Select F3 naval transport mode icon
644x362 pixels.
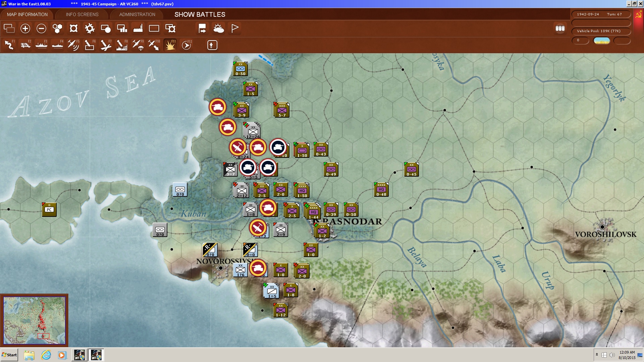[x=41, y=45]
